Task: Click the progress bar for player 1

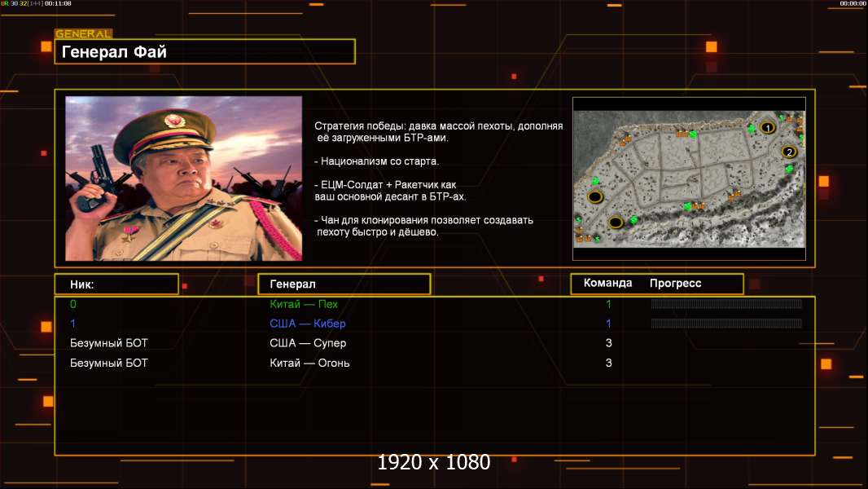Action: [x=726, y=324]
